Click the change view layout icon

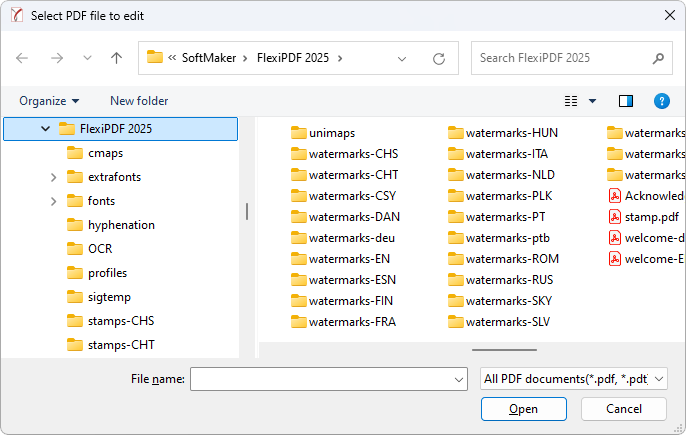click(x=572, y=101)
